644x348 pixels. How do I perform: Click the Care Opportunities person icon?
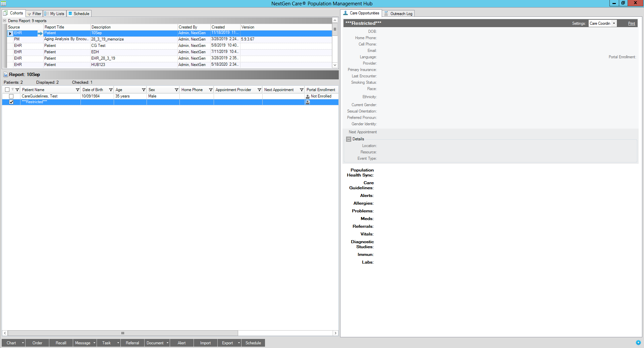(x=345, y=13)
